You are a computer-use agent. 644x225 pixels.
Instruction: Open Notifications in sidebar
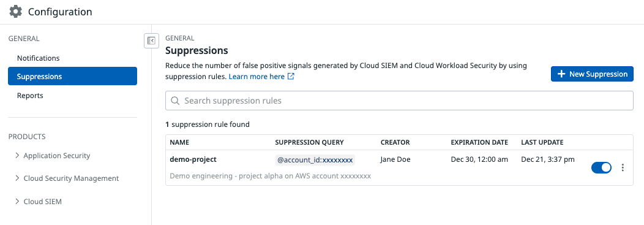pyautogui.click(x=38, y=58)
